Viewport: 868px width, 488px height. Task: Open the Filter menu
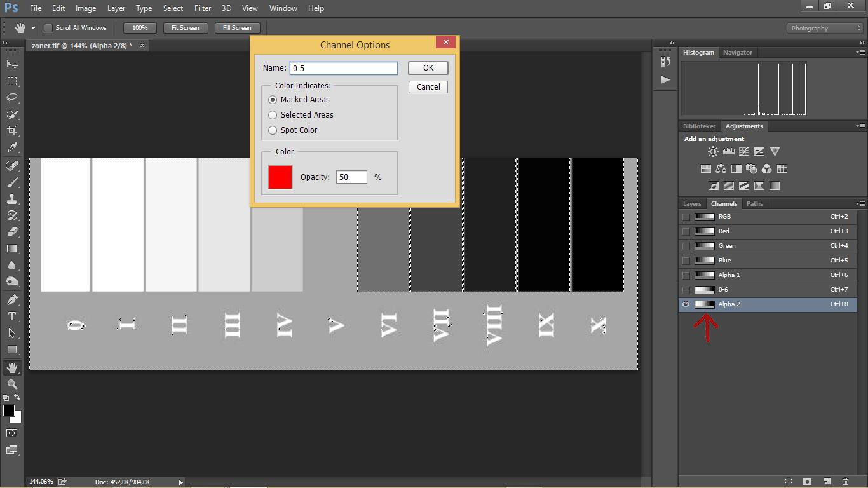(203, 8)
